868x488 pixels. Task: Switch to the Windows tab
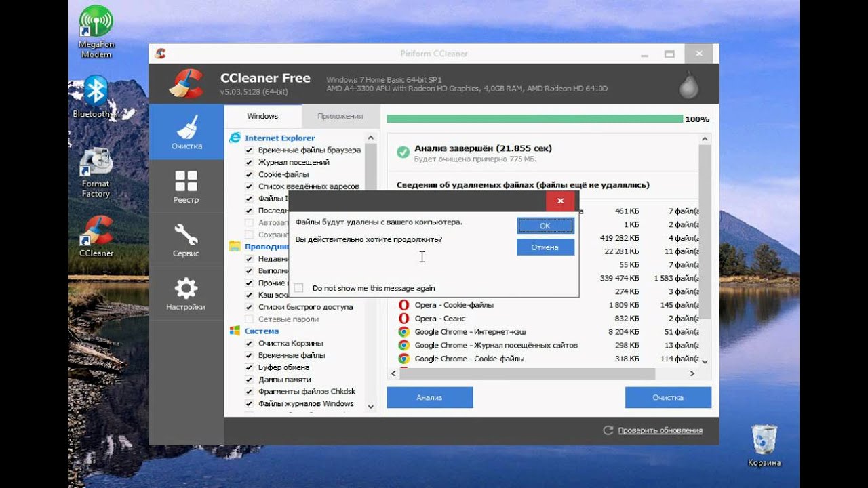[262, 116]
